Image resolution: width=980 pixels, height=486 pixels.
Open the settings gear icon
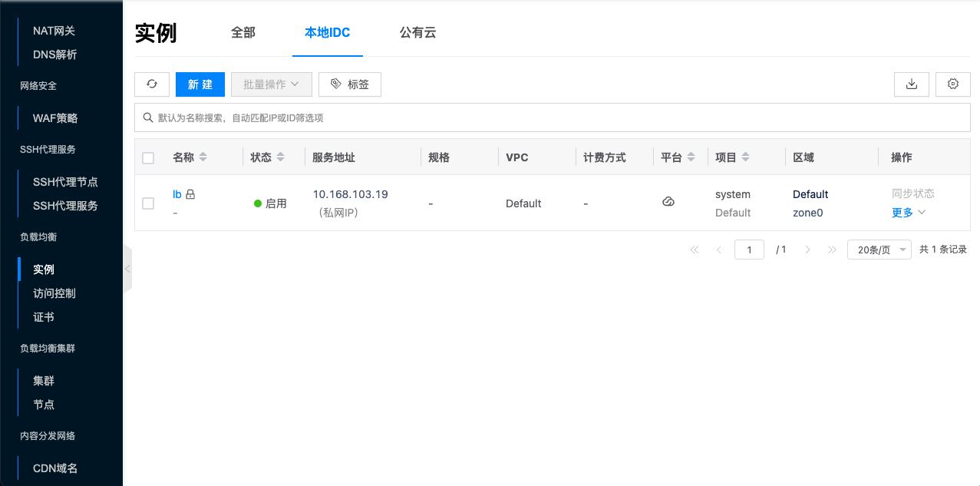[x=953, y=84]
